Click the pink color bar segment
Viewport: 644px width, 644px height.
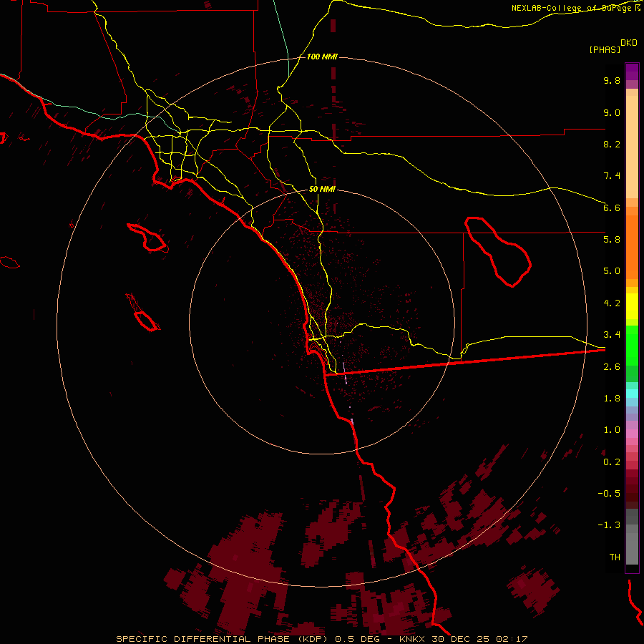click(632, 434)
